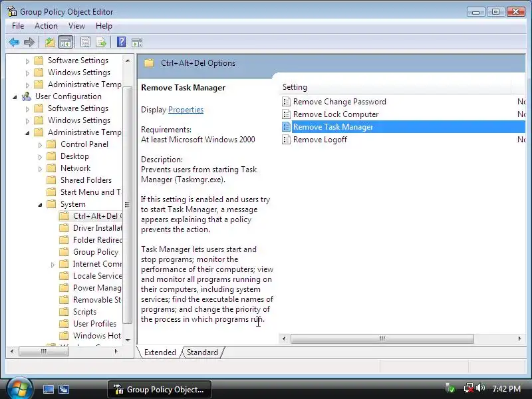Select the Windows Hot Start folder
This screenshot has height=399, width=532.
[x=97, y=336]
